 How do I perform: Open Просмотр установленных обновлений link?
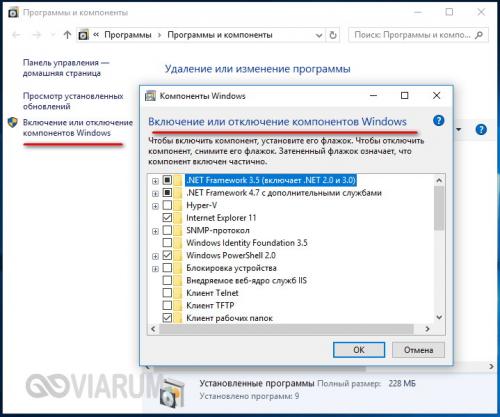click(x=73, y=101)
